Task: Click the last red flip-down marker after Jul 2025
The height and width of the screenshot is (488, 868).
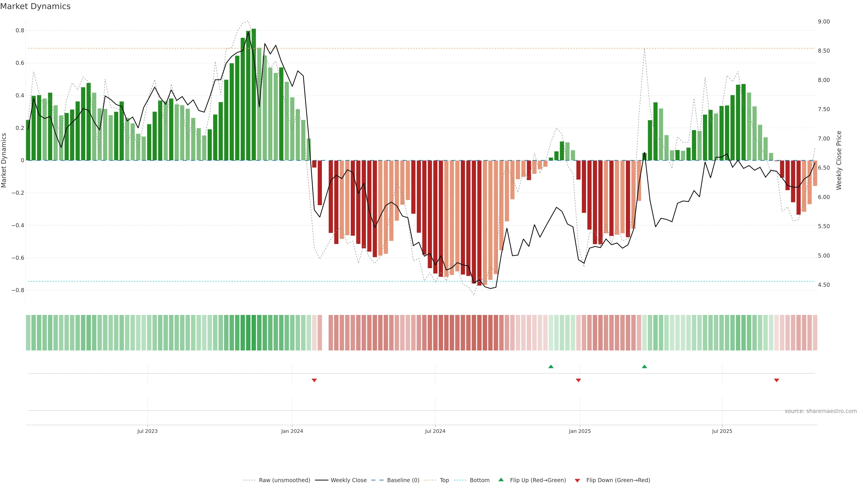Action: tap(776, 380)
